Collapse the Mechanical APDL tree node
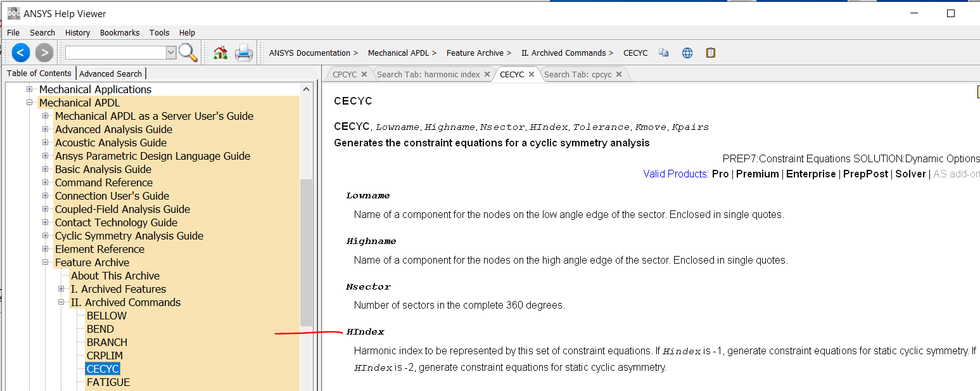 pyautogui.click(x=29, y=103)
